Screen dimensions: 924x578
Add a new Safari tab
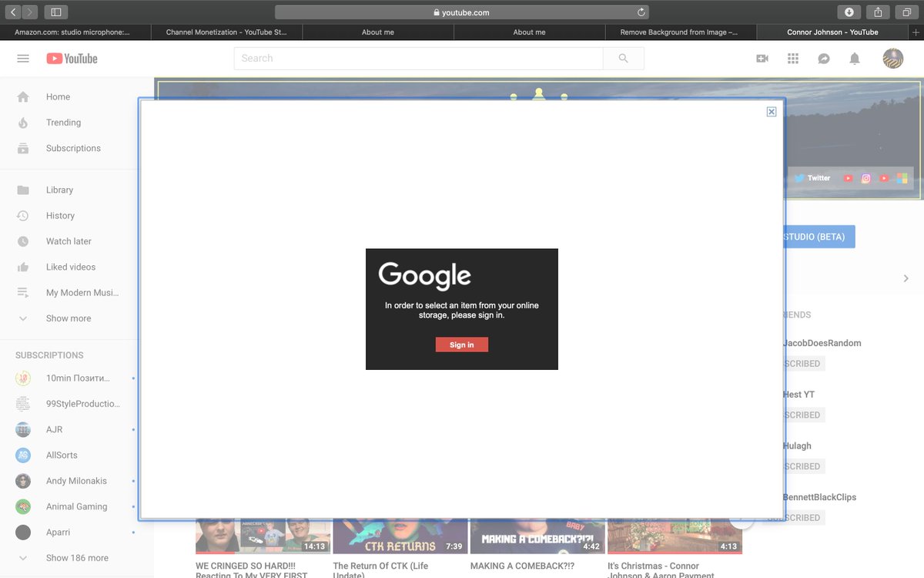(x=916, y=32)
